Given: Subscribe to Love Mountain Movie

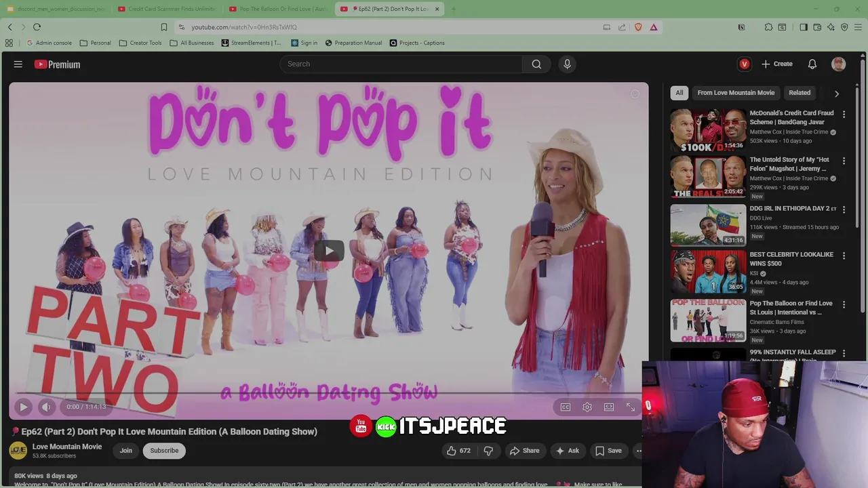Looking at the screenshot, I should 164,450.
